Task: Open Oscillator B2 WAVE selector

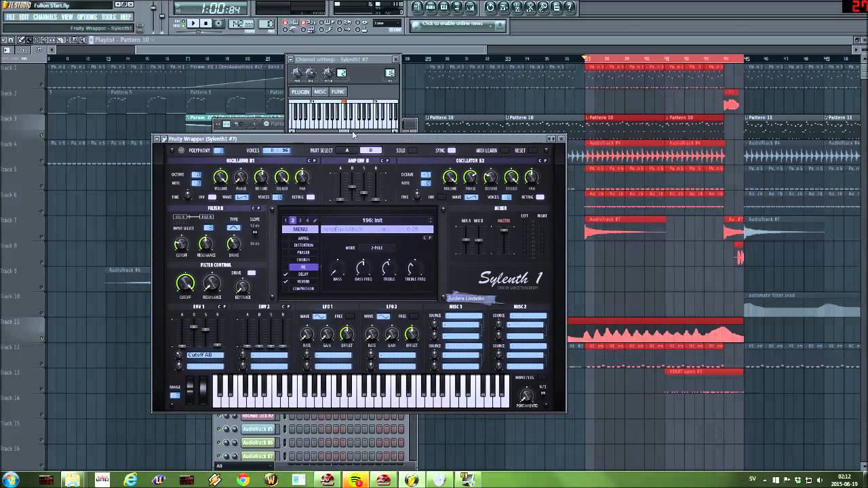Action: [471, 197]
